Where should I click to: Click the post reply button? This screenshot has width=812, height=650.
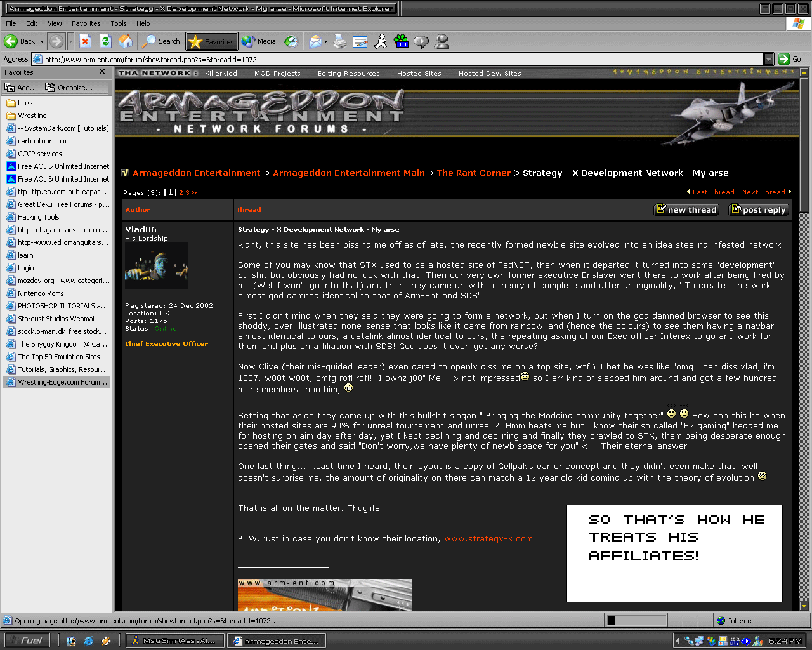coord(759,210)
